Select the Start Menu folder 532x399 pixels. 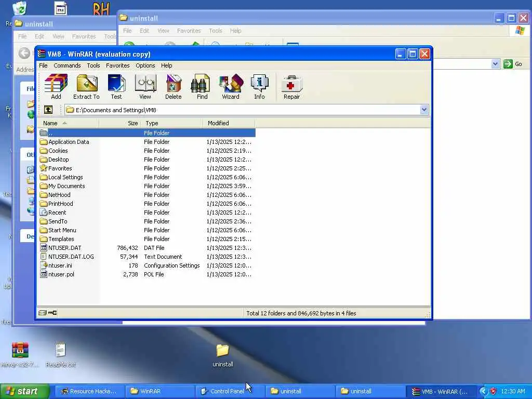click(58, 230)
